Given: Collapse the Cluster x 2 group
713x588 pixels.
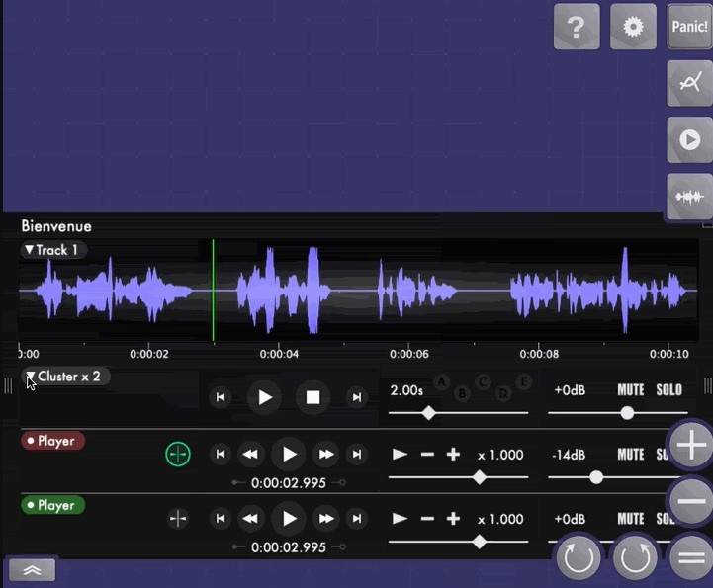Looking at the screenshot, I should click(x=30, y=377).
